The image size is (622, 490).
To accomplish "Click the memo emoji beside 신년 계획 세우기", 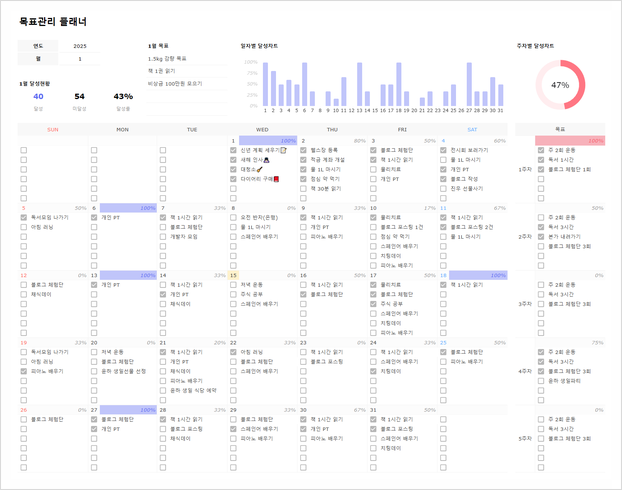I will 283,150.
